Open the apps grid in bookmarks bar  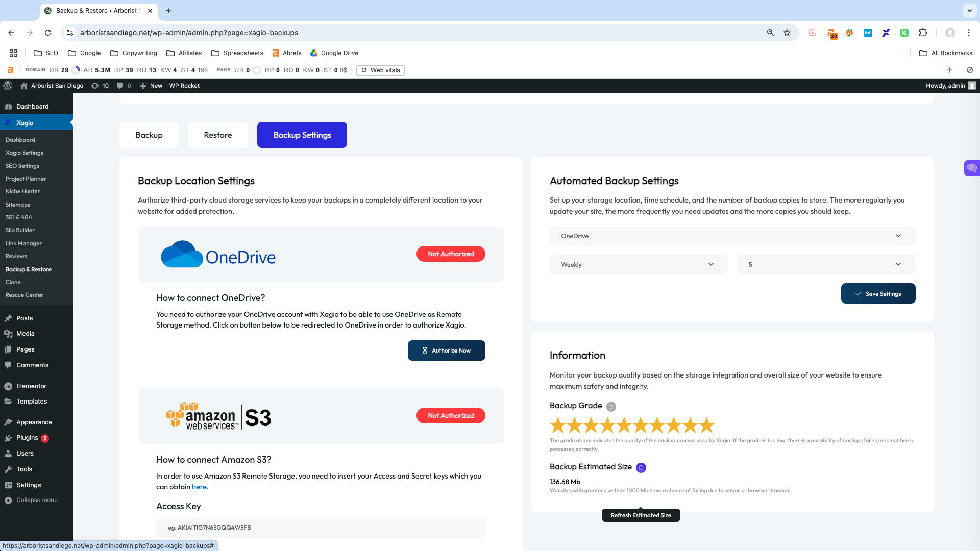[13, 53]
